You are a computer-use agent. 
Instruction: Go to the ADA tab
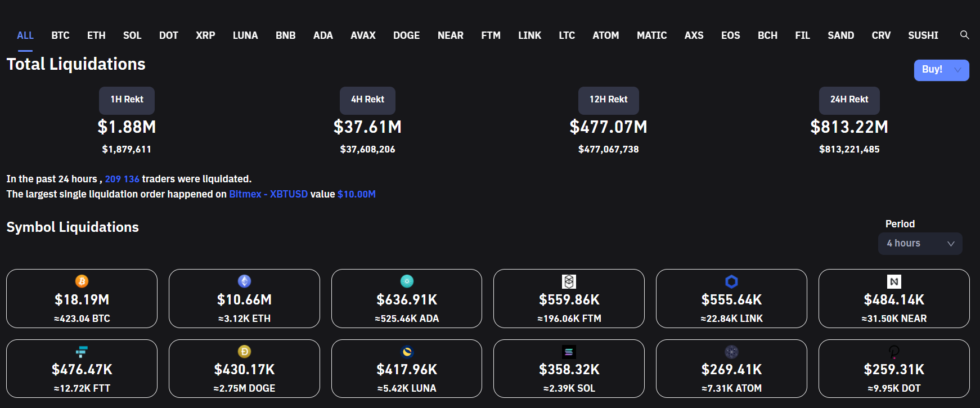(323, 35)
